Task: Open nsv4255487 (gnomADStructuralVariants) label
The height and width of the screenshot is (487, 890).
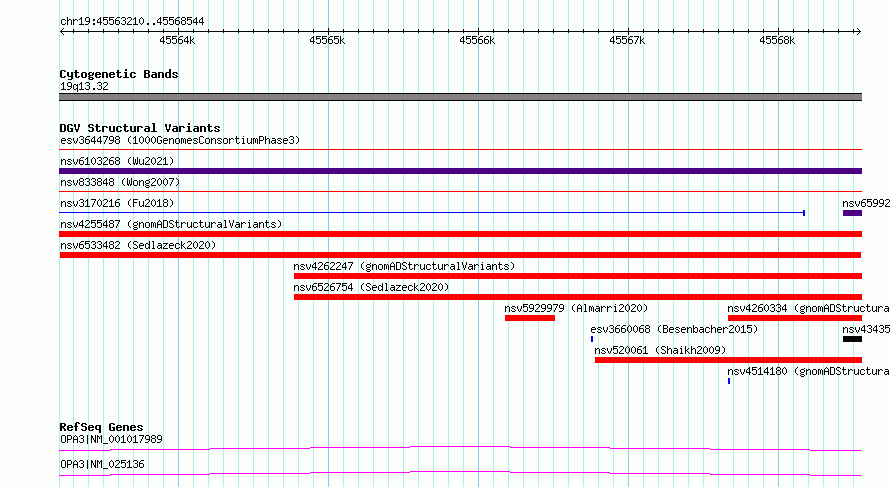Action: (x=171, y=224)
